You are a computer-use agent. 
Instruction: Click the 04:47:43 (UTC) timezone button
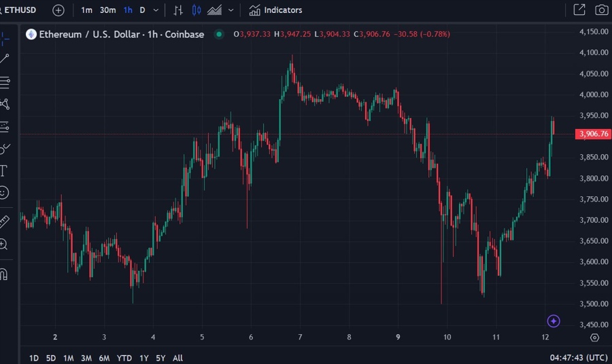[x=579, y=358]
